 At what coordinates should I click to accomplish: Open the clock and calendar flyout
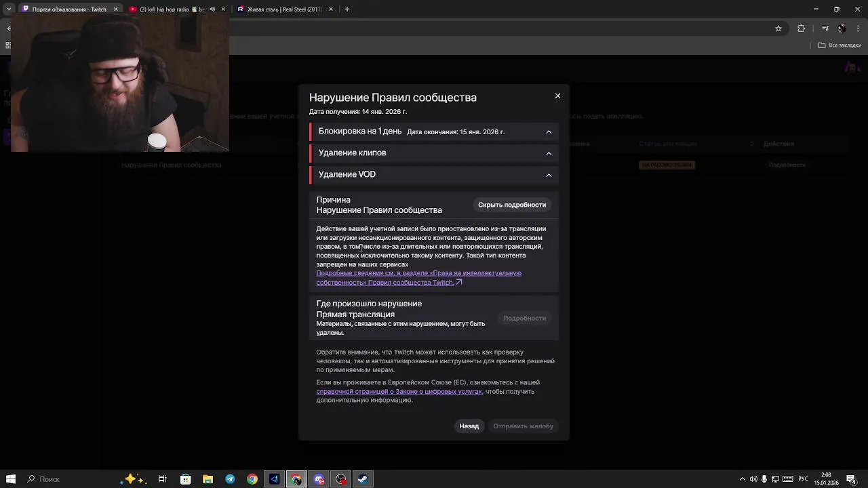click(x=826, y=479)
